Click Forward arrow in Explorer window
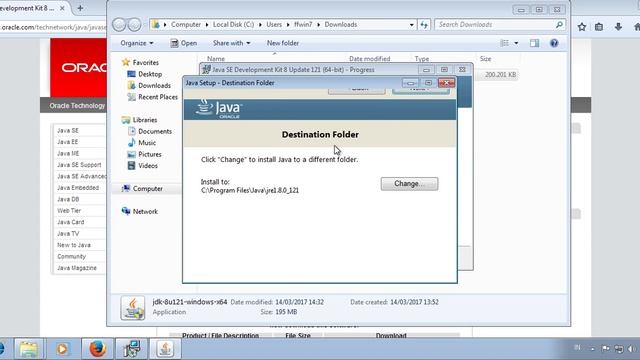640x360 pixels. [x=134, y=24]
